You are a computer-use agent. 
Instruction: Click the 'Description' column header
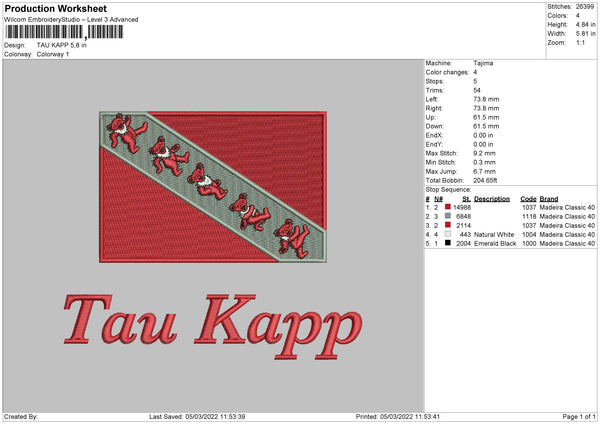[x=492, y=199]
